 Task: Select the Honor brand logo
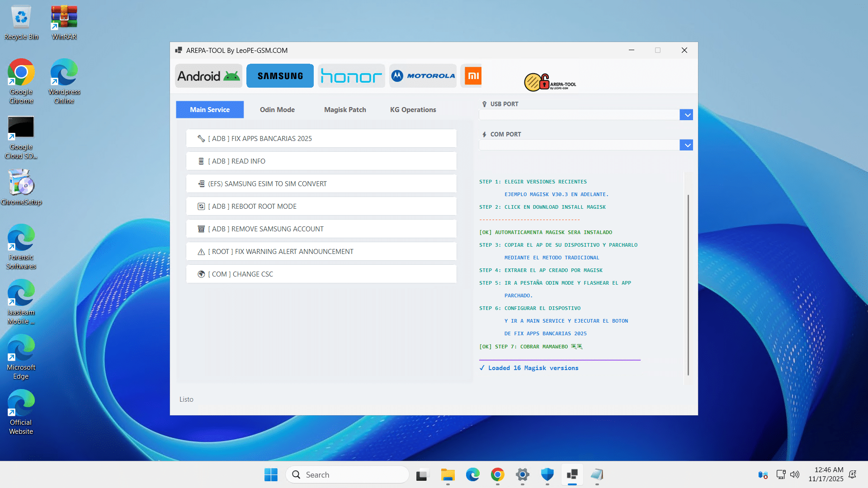pos(351,76)
